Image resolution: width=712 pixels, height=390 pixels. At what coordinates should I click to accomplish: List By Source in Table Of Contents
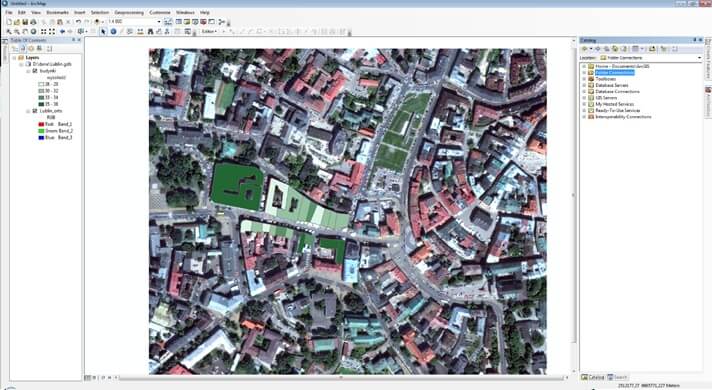tap(23, 49)
